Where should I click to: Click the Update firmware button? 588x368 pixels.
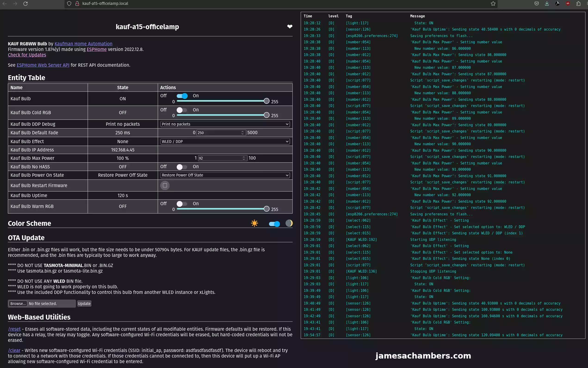84,303
